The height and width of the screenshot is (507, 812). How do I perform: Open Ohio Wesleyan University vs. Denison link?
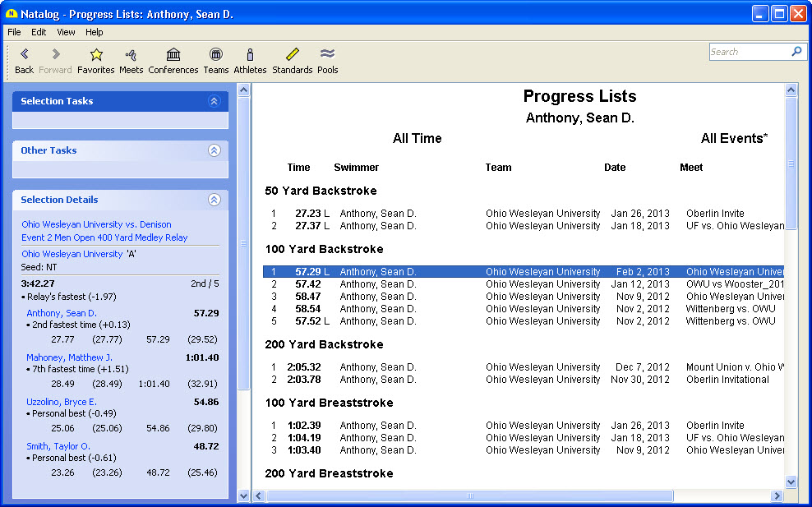96,224
